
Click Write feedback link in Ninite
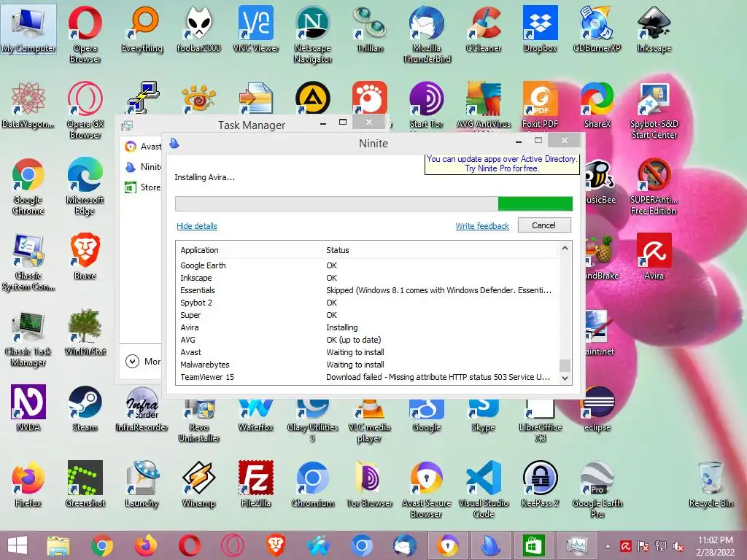pyautogui.click(x=482, y=226)
